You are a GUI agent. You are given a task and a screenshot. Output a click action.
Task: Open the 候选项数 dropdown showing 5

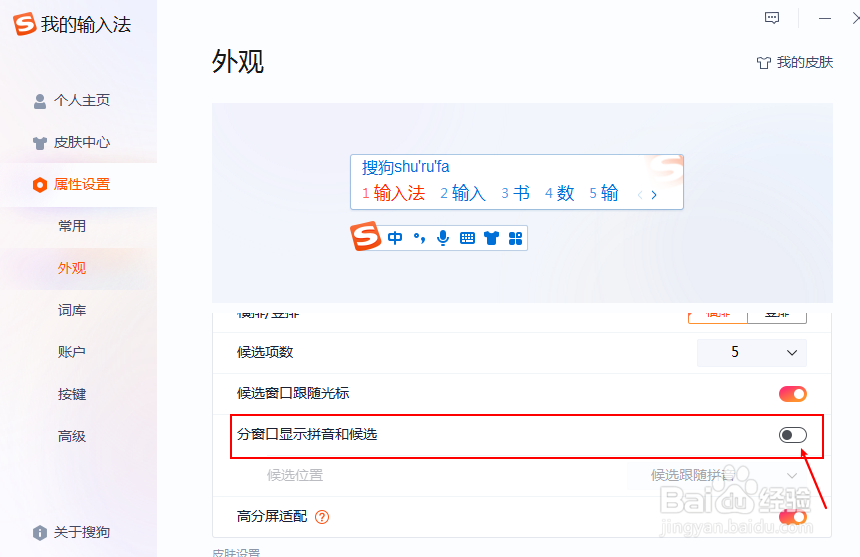tap(751, 353)
